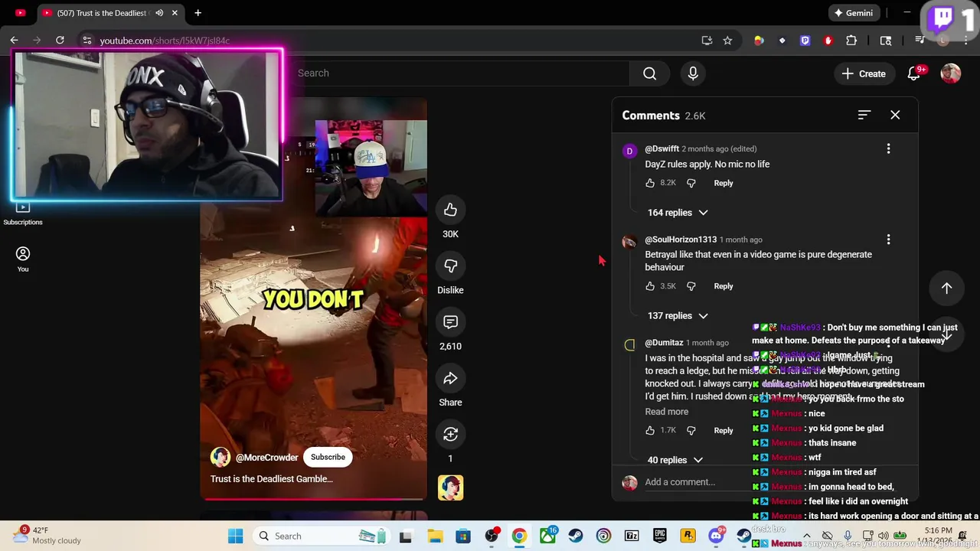Expand the 137 replies thread

pos(678,315)
